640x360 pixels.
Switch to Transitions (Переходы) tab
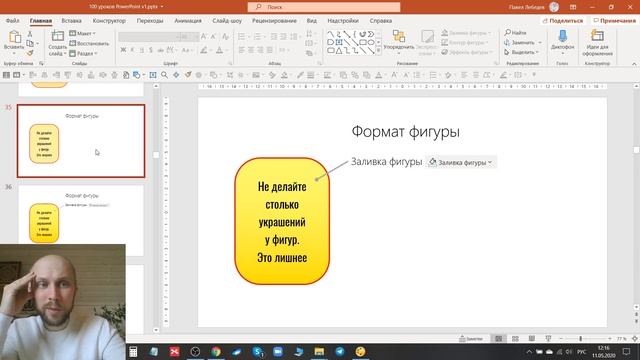150,20
